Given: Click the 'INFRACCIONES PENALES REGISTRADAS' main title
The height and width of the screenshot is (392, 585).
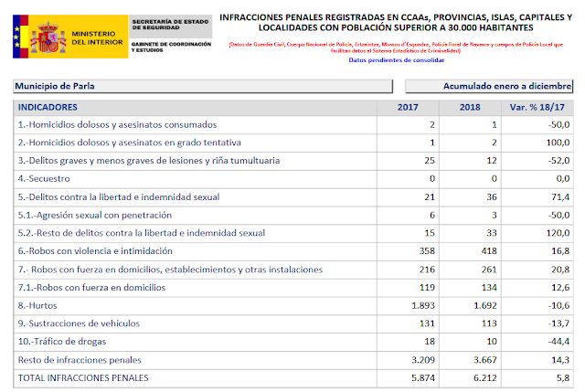Looking at the screenshot, I should coord(396,22).
